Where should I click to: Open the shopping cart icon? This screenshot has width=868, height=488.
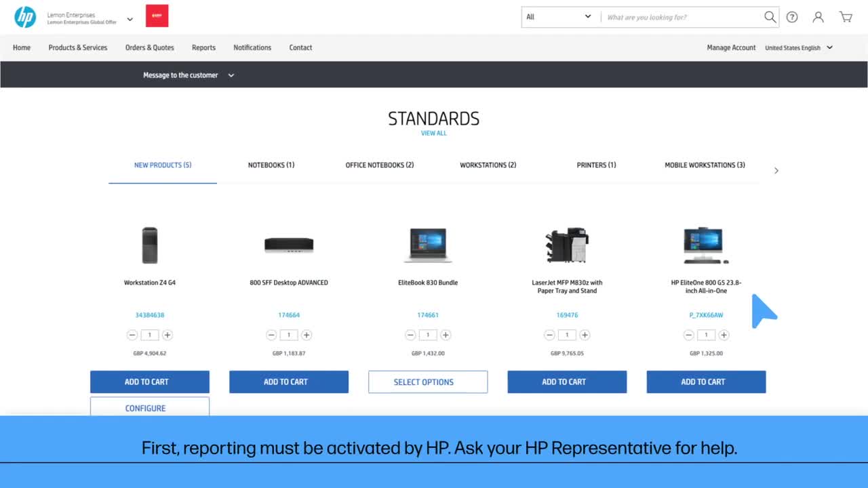pos(846,17)
